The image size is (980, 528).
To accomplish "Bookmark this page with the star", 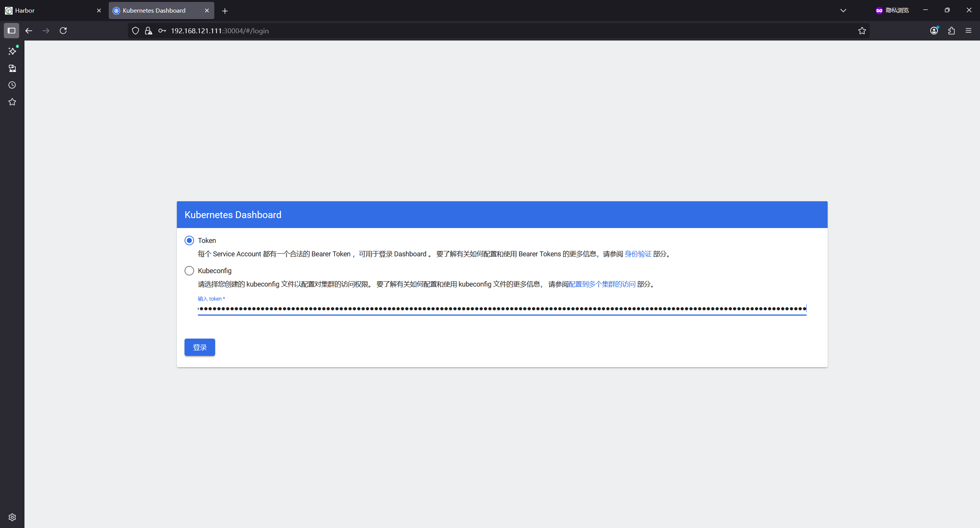I will (862, 31).
